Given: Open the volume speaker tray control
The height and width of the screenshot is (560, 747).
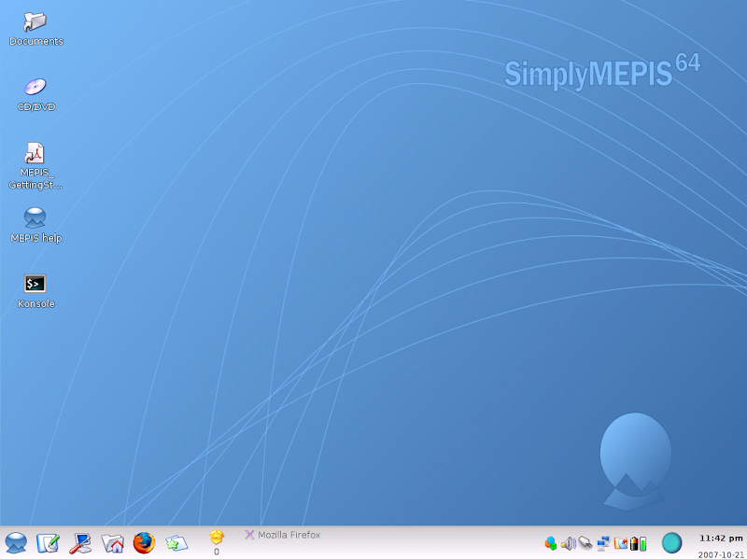Looking at the screenshot, I should click(x=568, y=542).
